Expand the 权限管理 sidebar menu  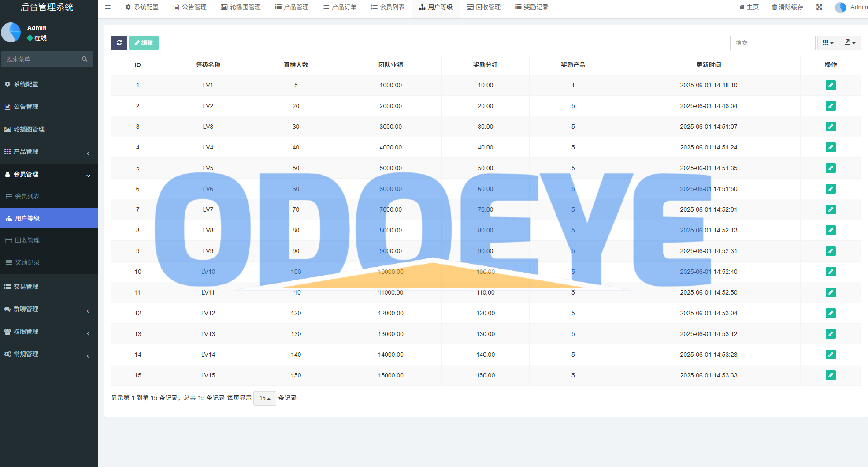pos(48,332)
